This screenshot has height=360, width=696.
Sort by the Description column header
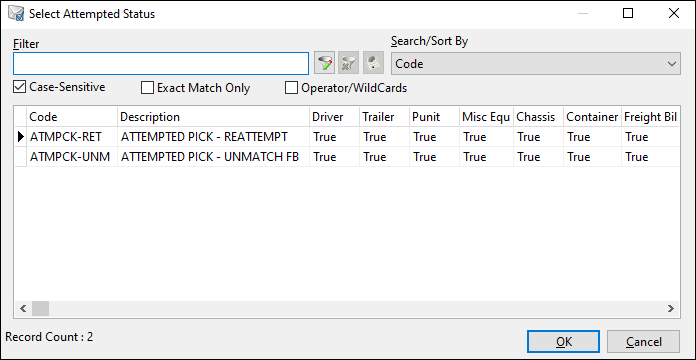pyautogui.click(x=214, y=117)
